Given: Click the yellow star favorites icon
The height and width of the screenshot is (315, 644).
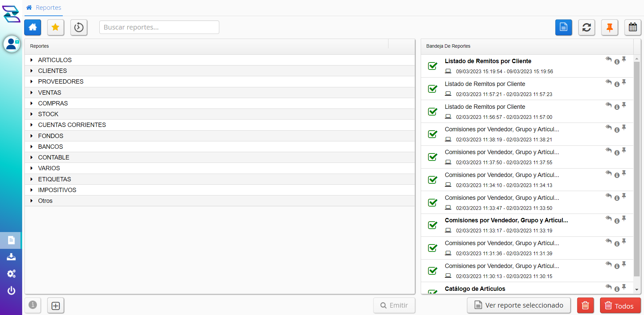Looking at the screenshot, I should point(55,27).
